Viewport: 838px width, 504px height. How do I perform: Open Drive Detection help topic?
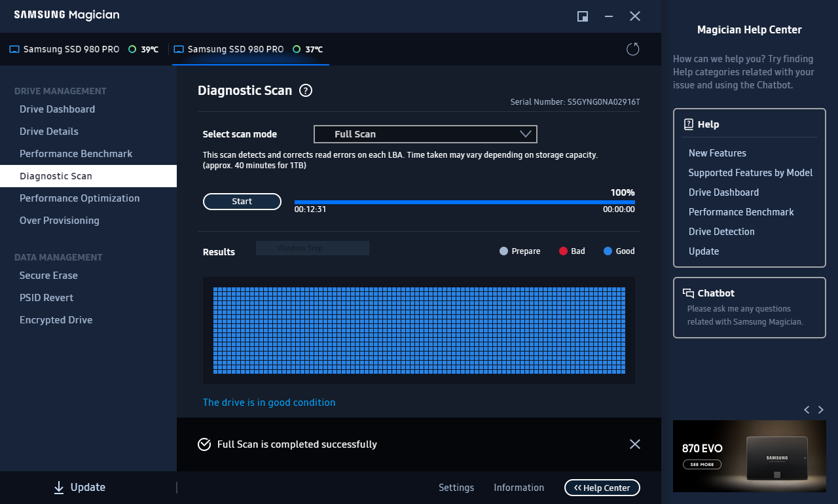tap(721, 232)
